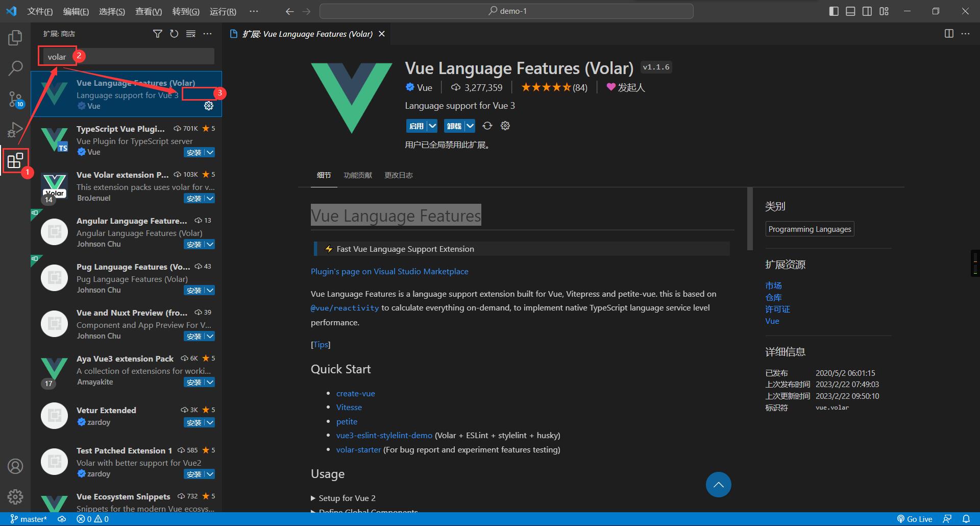Open install dropdown for Angular Language Features

[210, 244]
